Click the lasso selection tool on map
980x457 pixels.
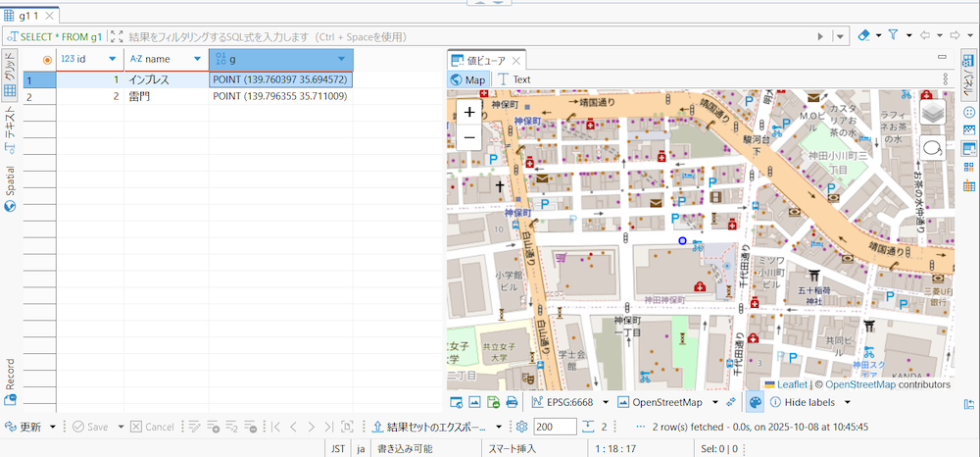tap(932, 147)
